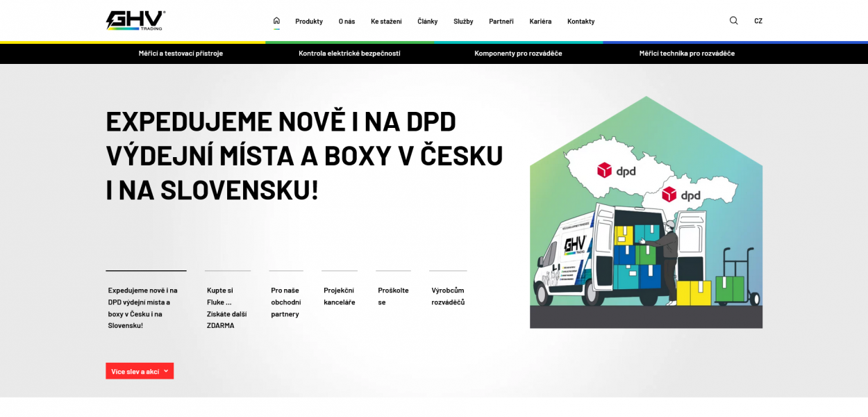Select the Výrobcům rozváděčů slide tab
Viewport: 868px width, 417px height.
tap(448, 289)
